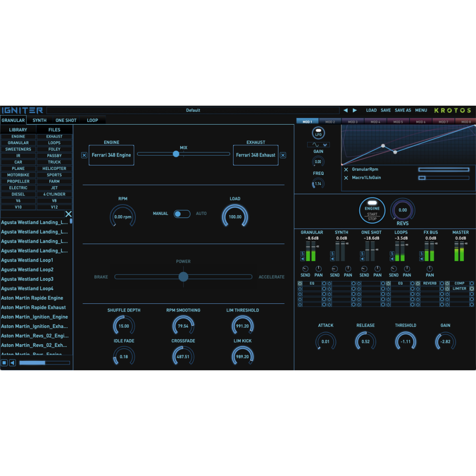Toggle the LFO button in the modulation panel
The width and height of the screenshot is (476, 476).
318,133
